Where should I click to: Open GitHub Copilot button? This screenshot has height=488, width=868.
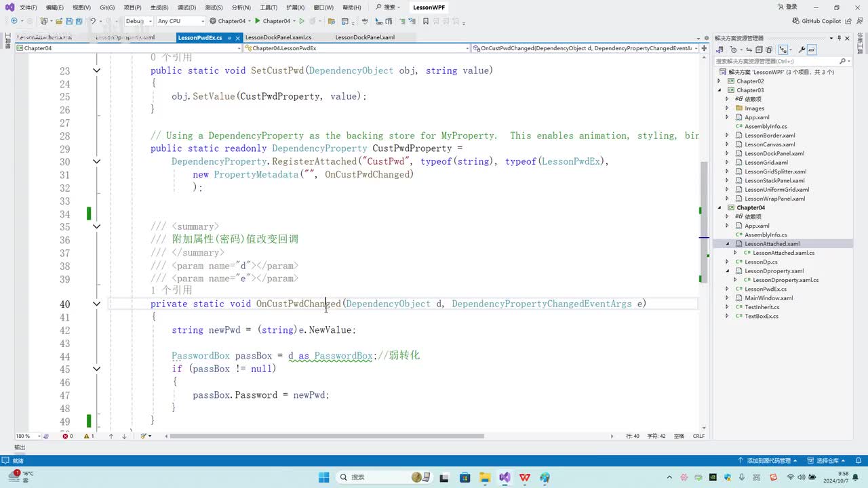pos(817,21)
